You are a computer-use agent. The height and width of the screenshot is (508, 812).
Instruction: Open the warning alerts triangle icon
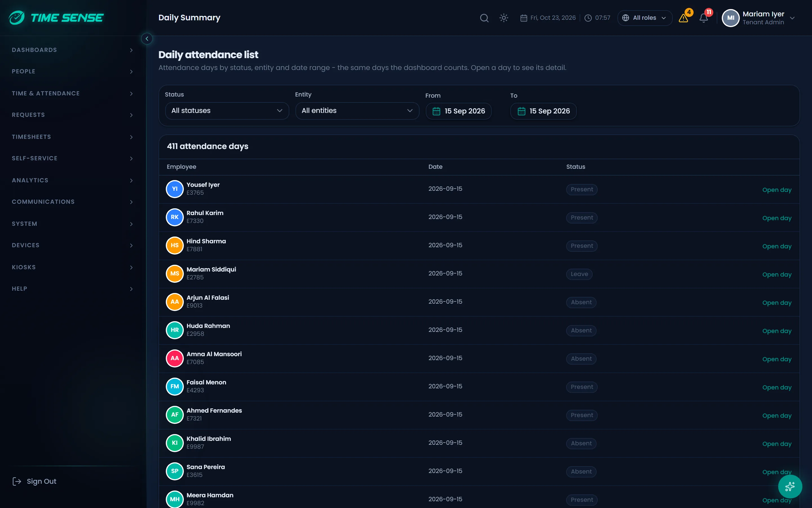(x=683, y=18)
